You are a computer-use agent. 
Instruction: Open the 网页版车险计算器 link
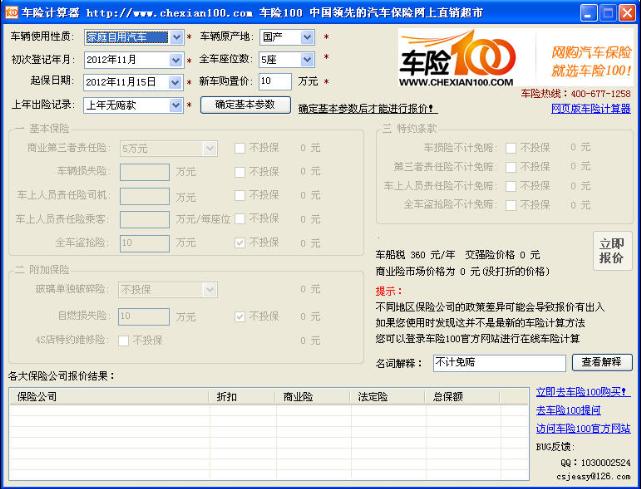pos(591,108)
